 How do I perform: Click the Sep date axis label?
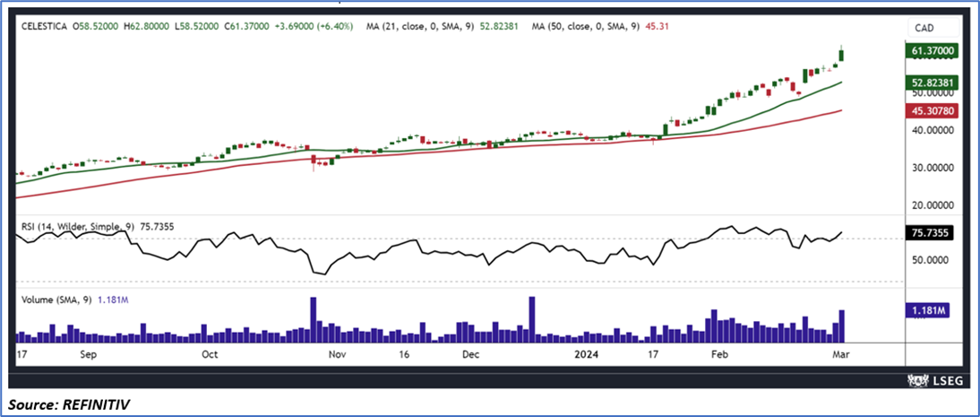[x=88, y=355]
